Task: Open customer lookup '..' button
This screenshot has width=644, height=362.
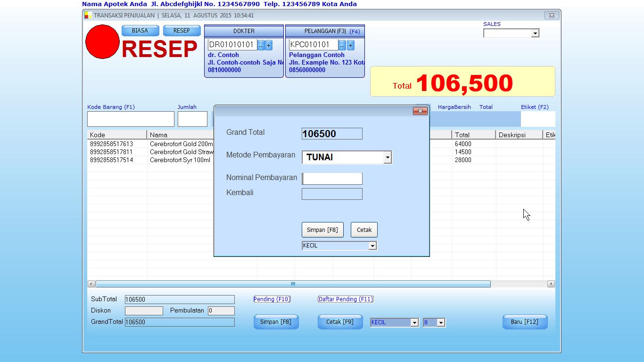Action: click(342, 45)
